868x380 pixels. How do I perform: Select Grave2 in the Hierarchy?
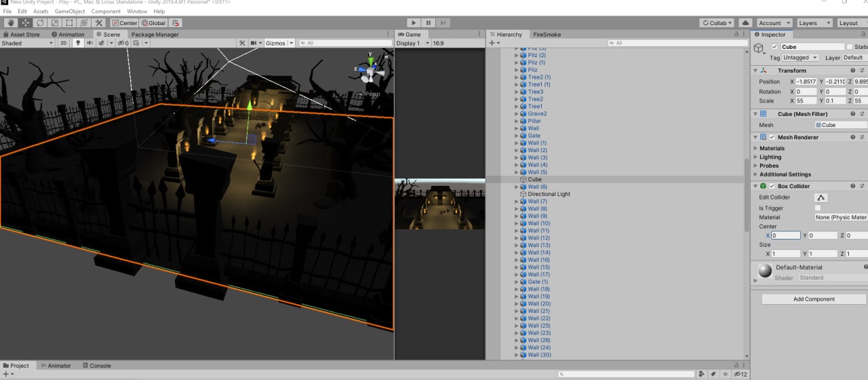(x=537, y=113)
